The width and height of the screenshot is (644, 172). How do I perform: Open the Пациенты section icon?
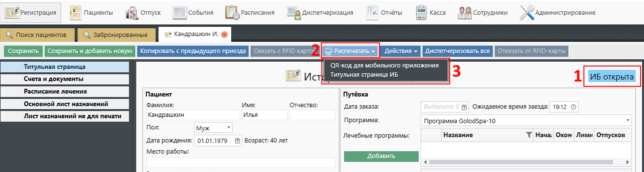click(x=75, y=13)
